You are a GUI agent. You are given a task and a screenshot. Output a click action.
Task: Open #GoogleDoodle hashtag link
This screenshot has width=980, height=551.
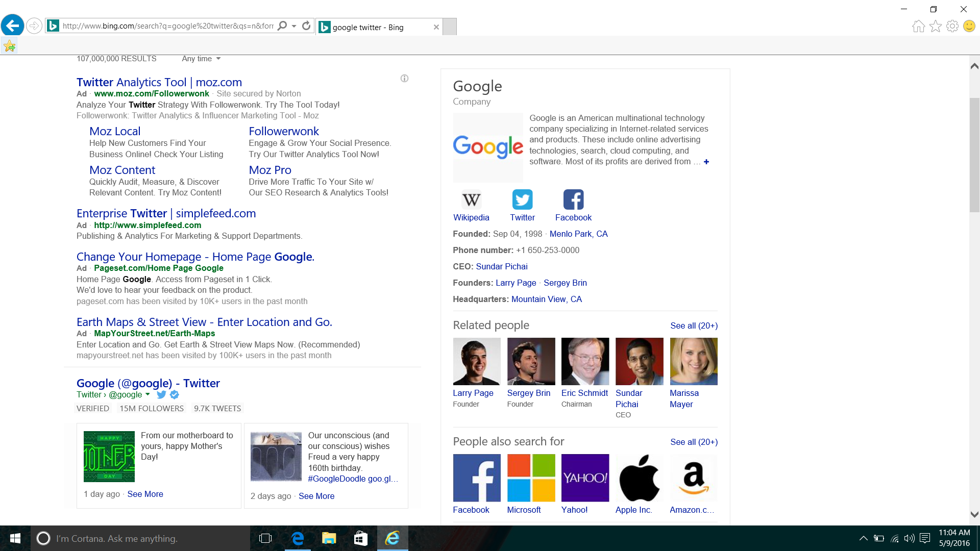(337, 479)
